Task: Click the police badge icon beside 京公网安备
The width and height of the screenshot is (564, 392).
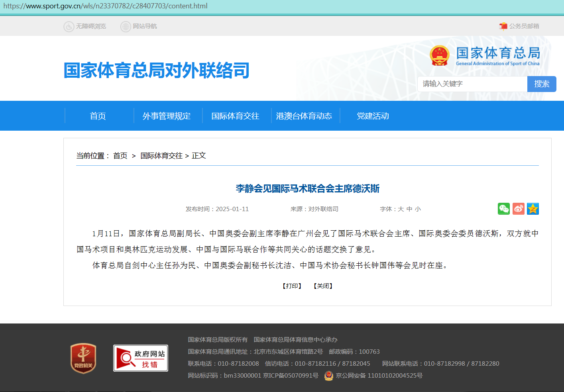Action: click(x=328, y=376)
